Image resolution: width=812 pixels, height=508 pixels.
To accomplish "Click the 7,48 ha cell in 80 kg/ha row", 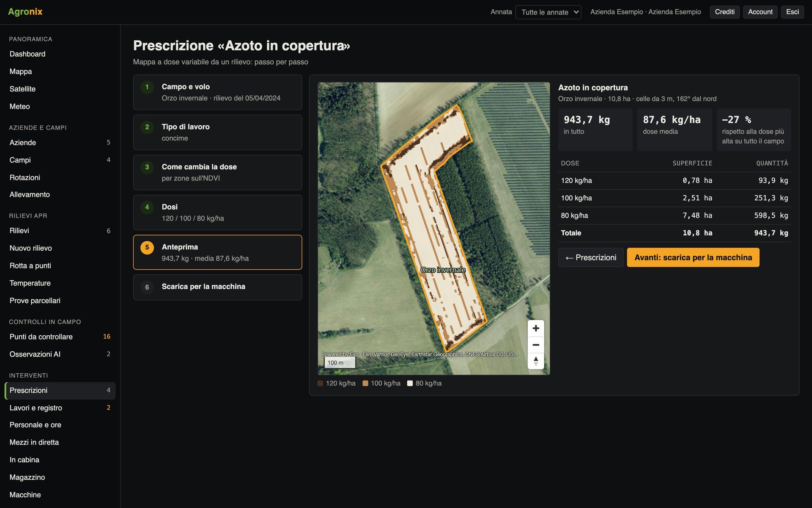I will [697, 215].
